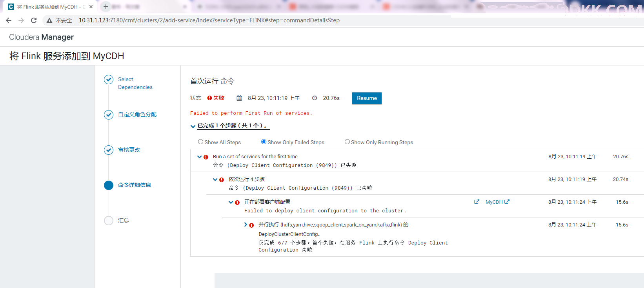Click 'Failed to perform First Run of services' message

pyautogui.click(x=251, y=113)
